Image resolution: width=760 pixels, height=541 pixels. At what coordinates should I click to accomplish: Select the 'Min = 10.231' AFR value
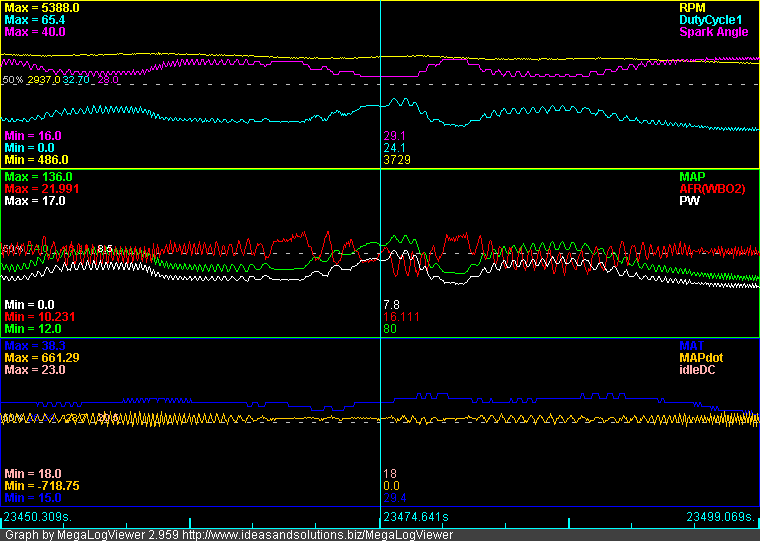click(x=40, y=317)
